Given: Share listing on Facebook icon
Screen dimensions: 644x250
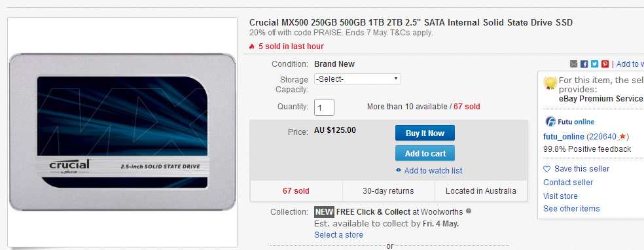Looking at the screenshot, I should point(584,64).
